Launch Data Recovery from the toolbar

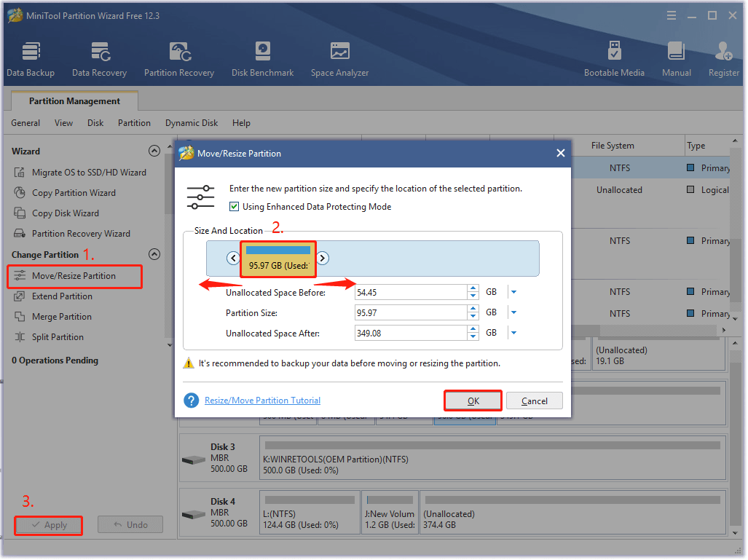tap(99, 59)
